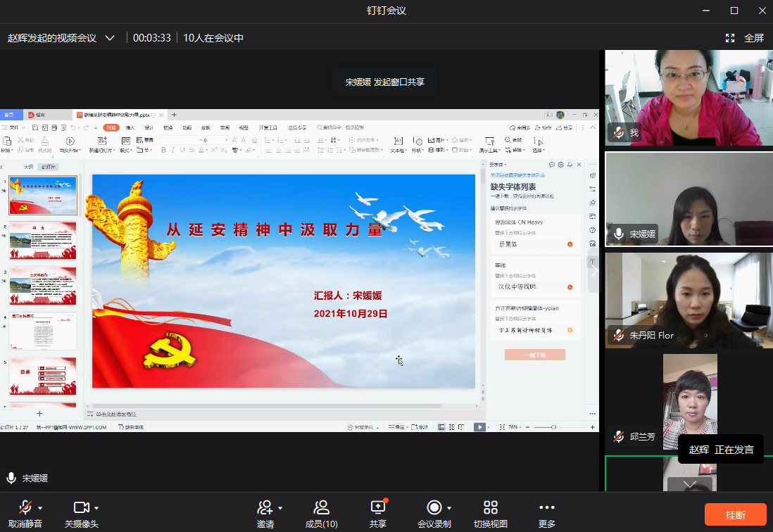Screen dimensions: 773x532
Task: Close the 云字体 side panel
Action: [579, 165]
